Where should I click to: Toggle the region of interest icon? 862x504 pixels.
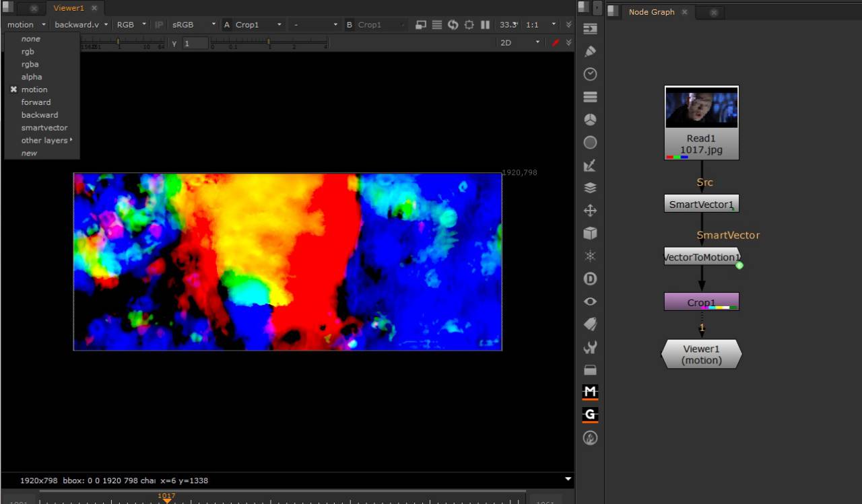[469, 25]
